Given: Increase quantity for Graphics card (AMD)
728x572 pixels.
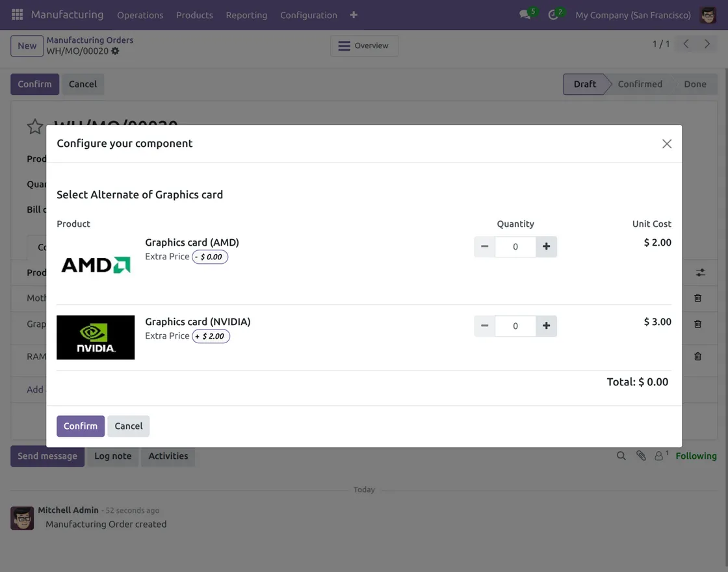Looking at the screenshot, I should [x=547, y=246].
